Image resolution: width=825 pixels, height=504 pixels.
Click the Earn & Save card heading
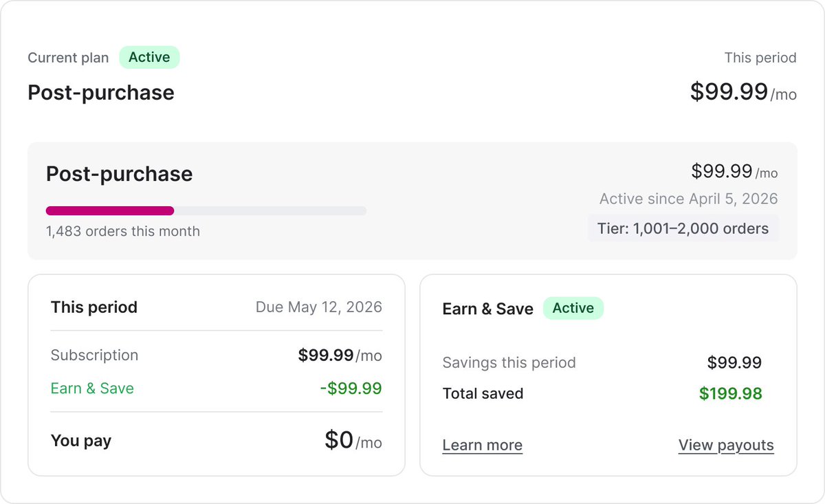[x=488, y=309]
